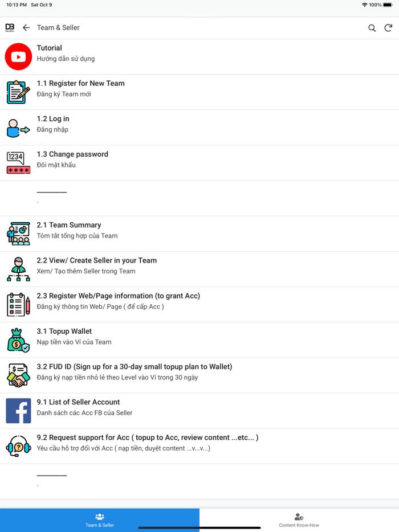The height and width of the screenshot is (532, 399).
Task: Tap the search magnifier icon
Action: (372, 28)
